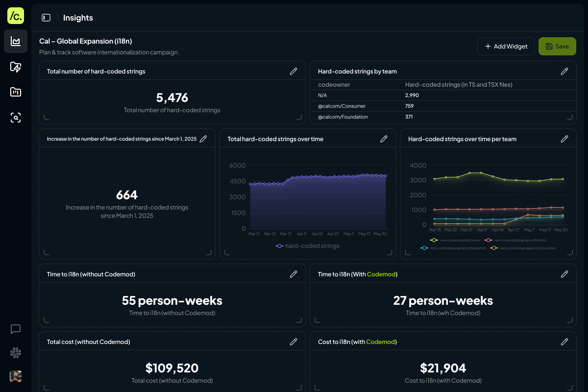Toggle the hard-coded strings series legend
The width and height of the screenshot is (588, 392).
[x=308, y=246]
